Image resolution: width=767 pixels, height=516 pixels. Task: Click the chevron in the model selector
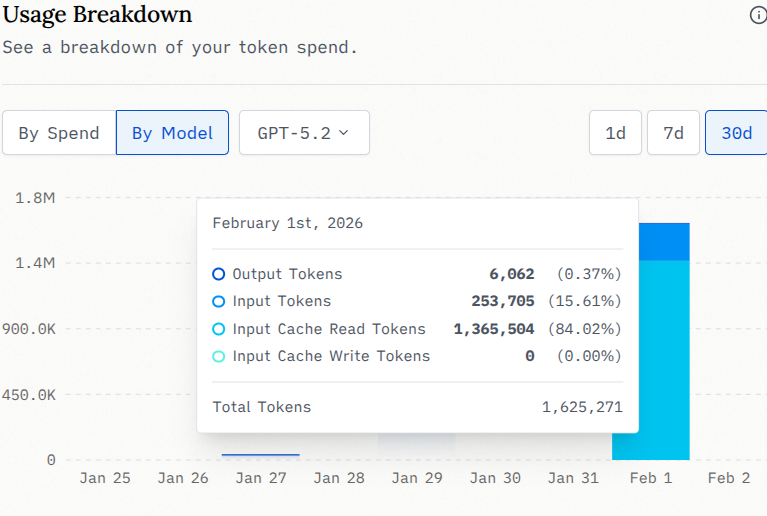[344, 133]
